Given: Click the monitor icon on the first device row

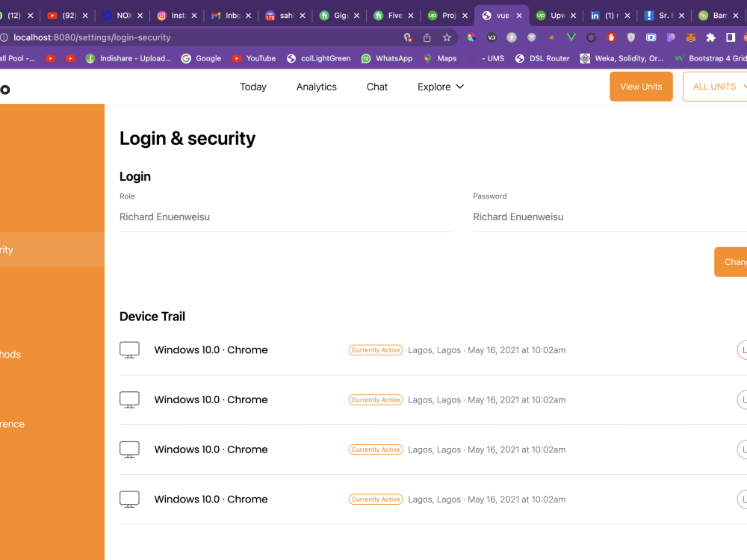Looking at the screenshot, I should [129, 349].
